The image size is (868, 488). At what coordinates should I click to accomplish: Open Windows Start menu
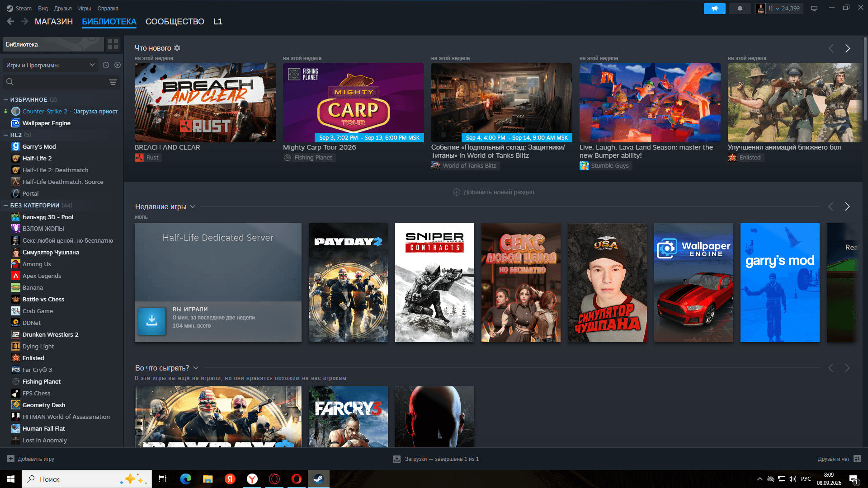(x=11, y=479)
